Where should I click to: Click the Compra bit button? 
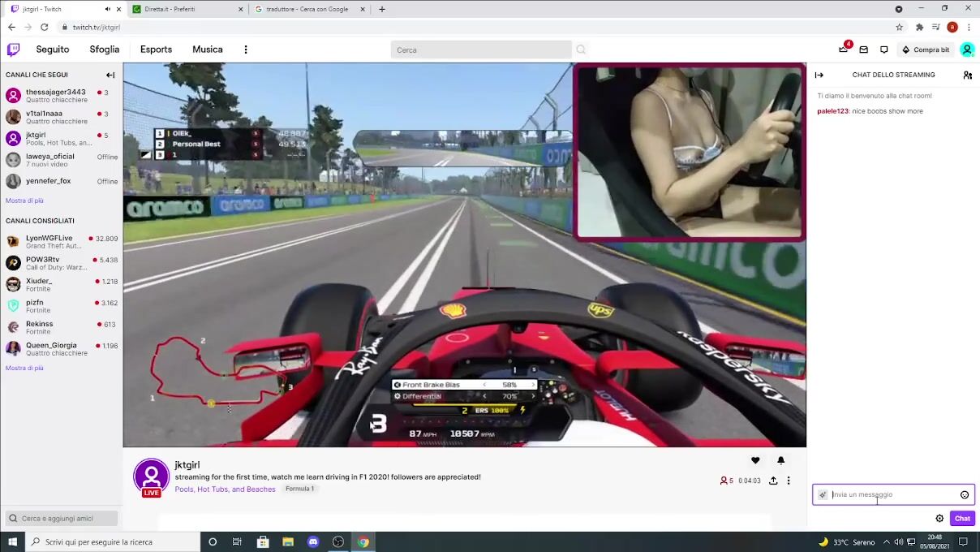[925, 50]
